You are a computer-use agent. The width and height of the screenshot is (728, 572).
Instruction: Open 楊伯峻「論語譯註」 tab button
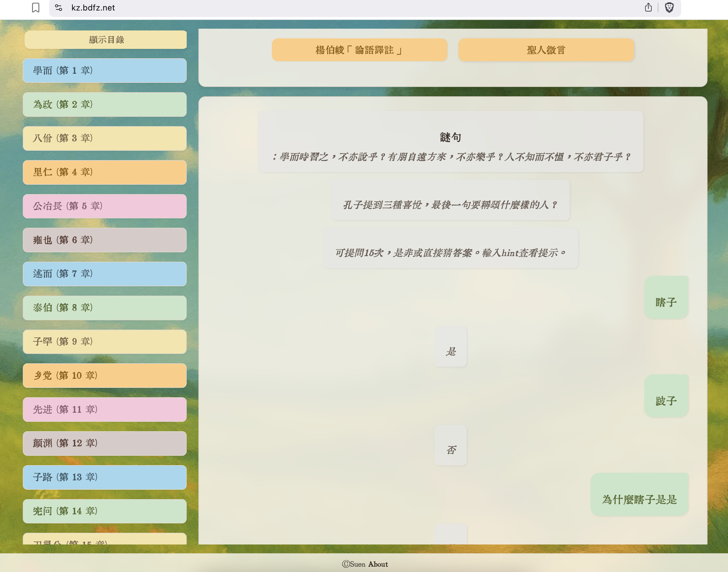click(359, 50)
